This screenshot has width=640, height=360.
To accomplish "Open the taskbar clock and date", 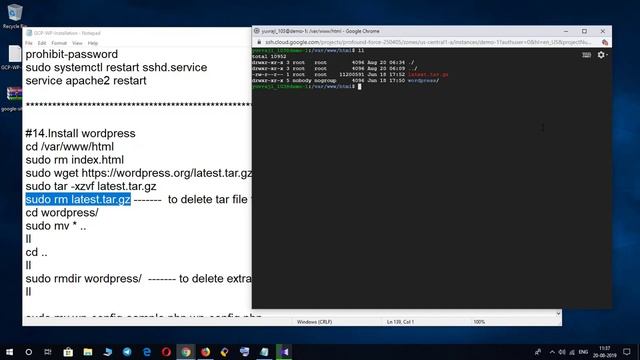I will [604, 352].
